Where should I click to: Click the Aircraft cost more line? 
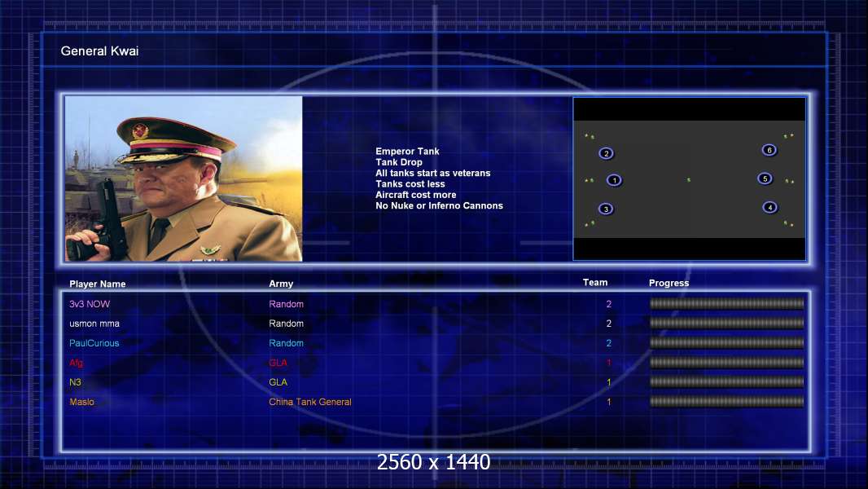(416, 195)
